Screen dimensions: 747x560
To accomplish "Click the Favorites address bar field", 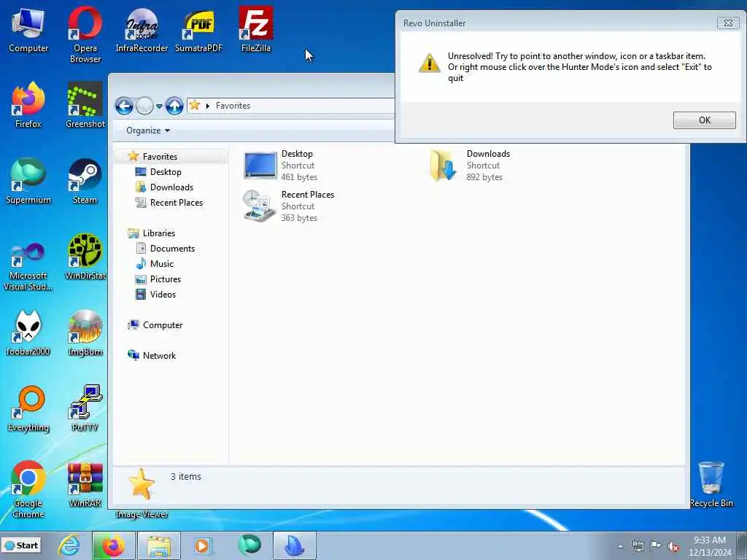I will coord(290,106).
